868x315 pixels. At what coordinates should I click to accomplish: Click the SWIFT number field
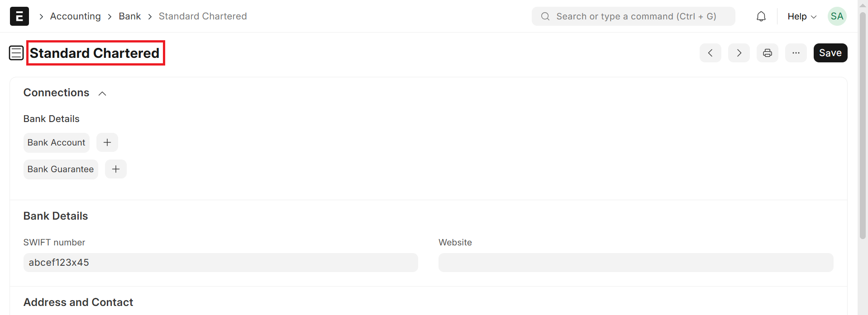pyautogui.click(x=220, y=263)
